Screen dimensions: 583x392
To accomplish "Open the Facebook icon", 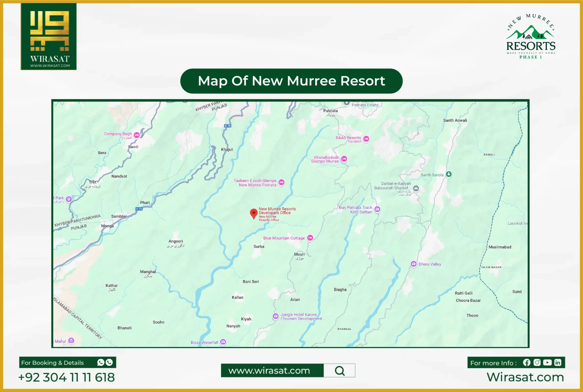I will 527,362.
